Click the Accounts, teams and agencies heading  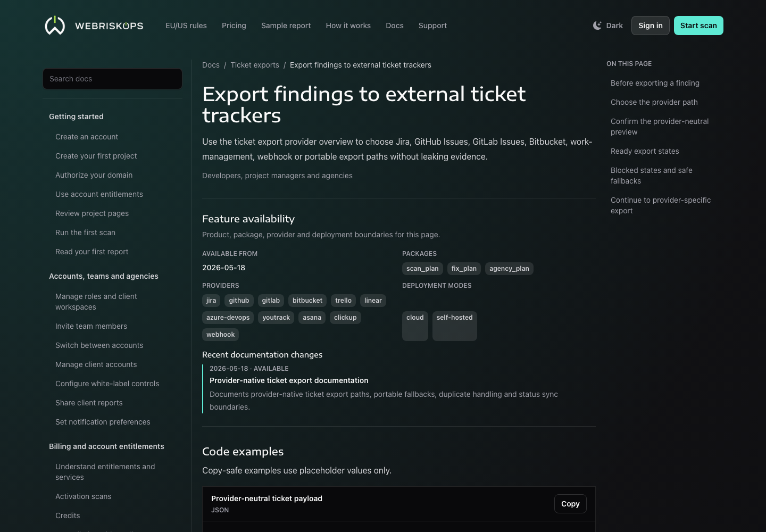104,276
